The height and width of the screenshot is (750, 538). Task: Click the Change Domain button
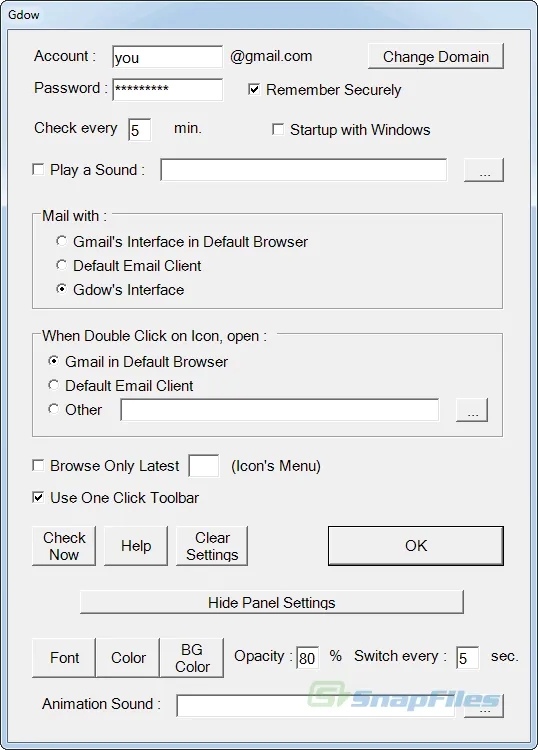(436, 56)
